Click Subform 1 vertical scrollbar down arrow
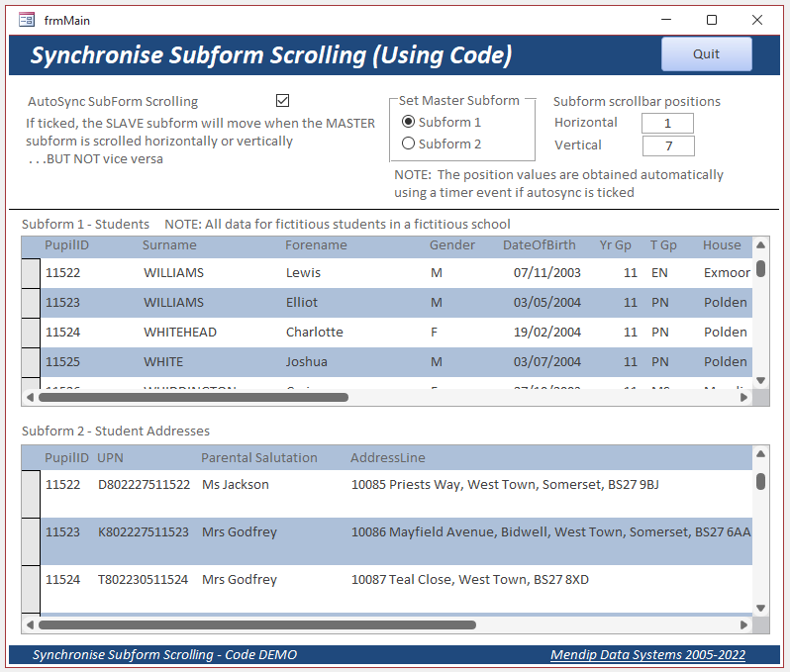 [760, 380]
